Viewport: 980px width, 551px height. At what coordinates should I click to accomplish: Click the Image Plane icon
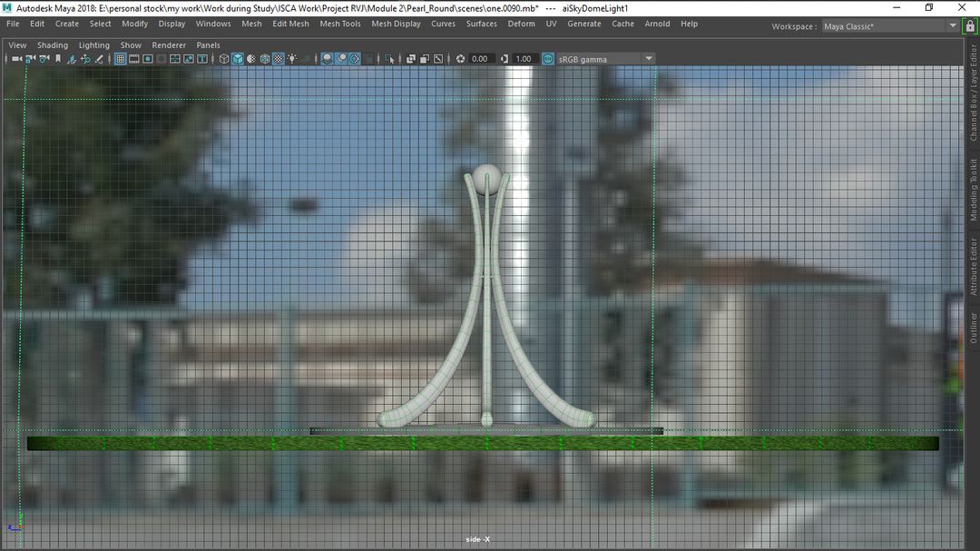point(72,59)
